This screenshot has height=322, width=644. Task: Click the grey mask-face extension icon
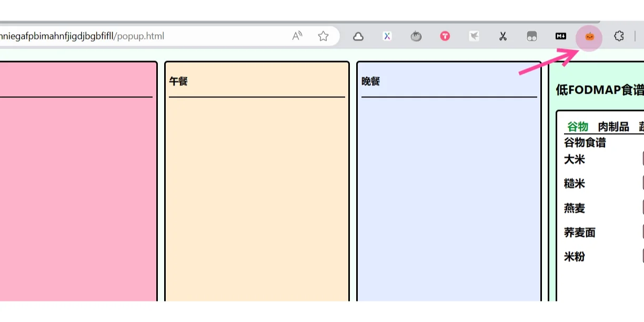[532, 36]
